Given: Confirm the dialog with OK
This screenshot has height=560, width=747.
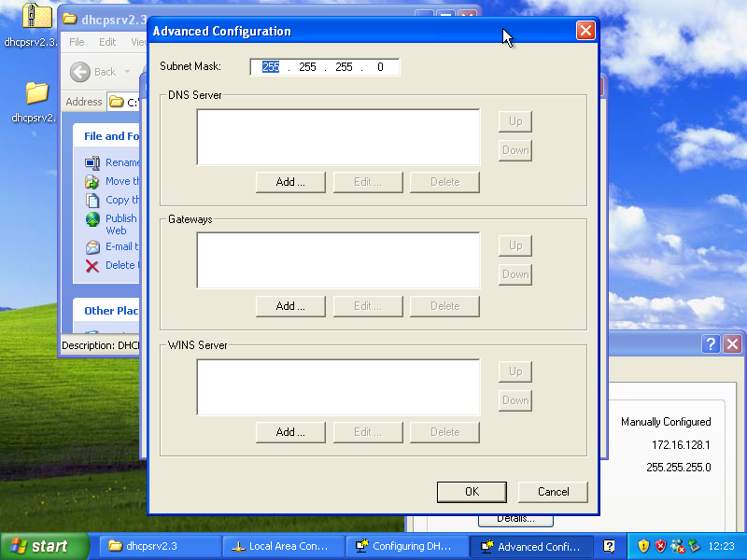Looking at the screenshot, I should pyautogui.click(x=472, y=492).
